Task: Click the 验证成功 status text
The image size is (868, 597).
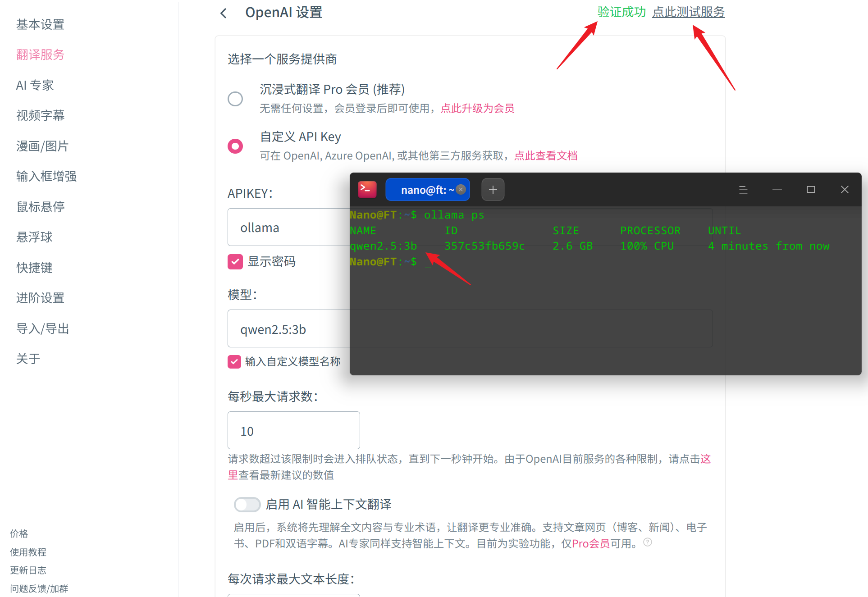Action: [622, 12]
